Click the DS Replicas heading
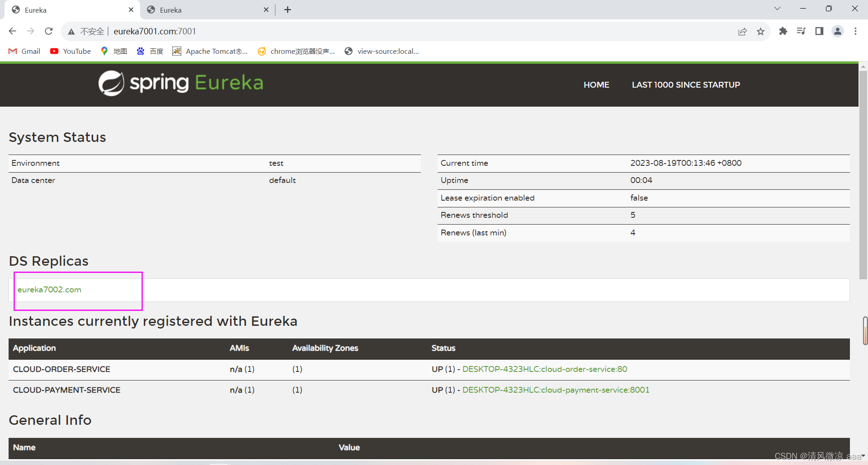The width and height of the screenshot is (868, 465). [x=48, y=261]
